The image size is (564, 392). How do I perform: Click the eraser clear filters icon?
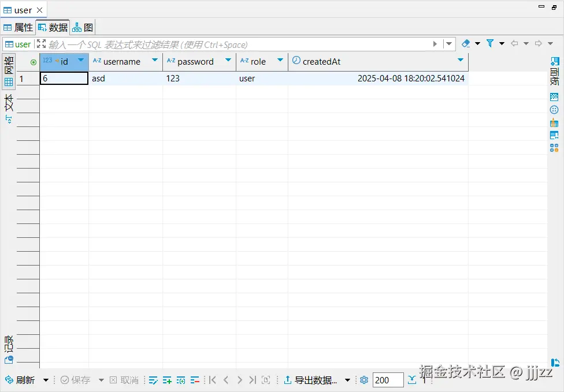point(466,43)
